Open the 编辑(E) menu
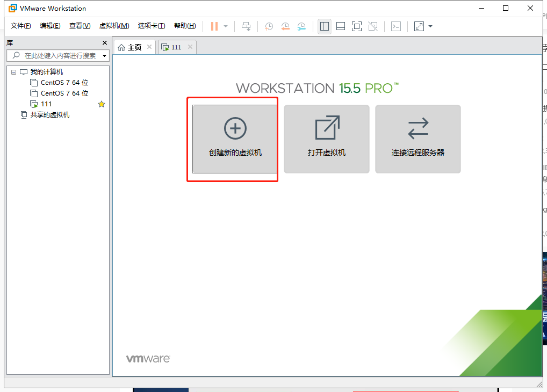The width and height of the screenshot is (547, 392). pyautogui.click(x=50, y=26)
